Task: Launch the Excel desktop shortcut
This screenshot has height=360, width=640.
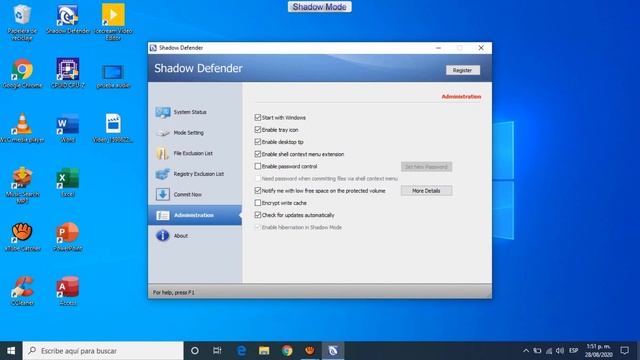Action: point(67,178)
